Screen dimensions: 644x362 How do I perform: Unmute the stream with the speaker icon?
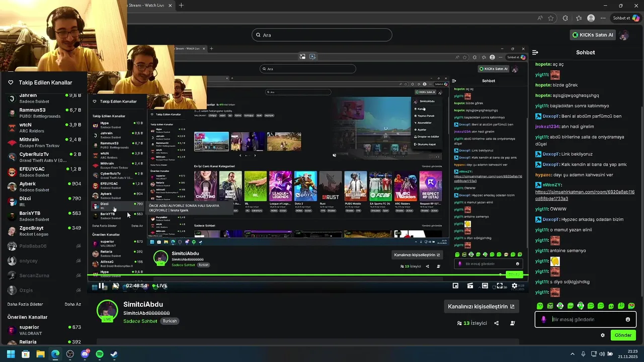click(116, 286)
